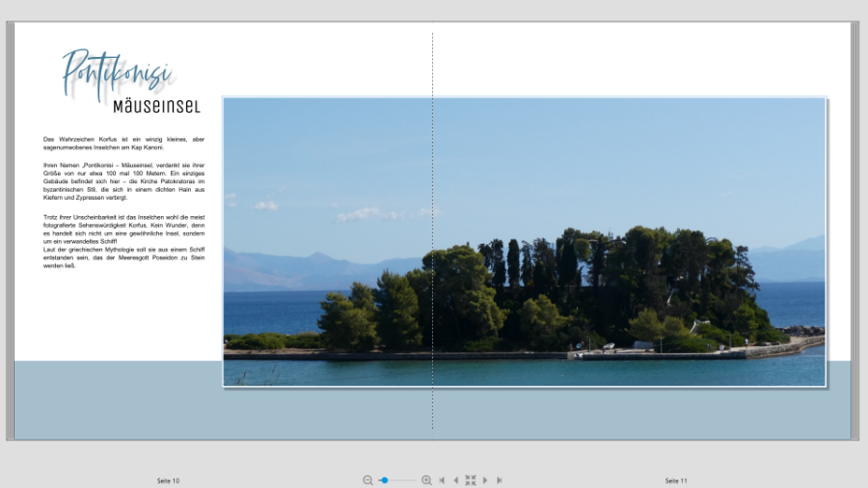Viewport: 868px width, 488px height.
Task: Click the fit-to-window view icon
Action: [471, 480]
